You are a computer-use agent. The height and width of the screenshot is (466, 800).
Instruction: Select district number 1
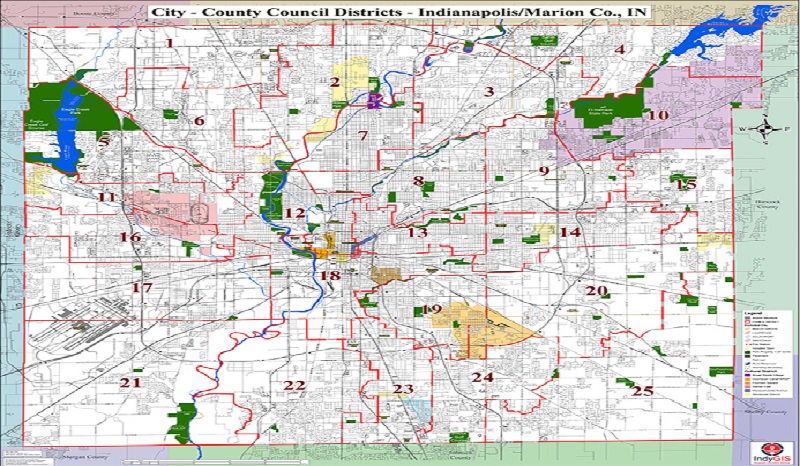[x=170, y=43]
